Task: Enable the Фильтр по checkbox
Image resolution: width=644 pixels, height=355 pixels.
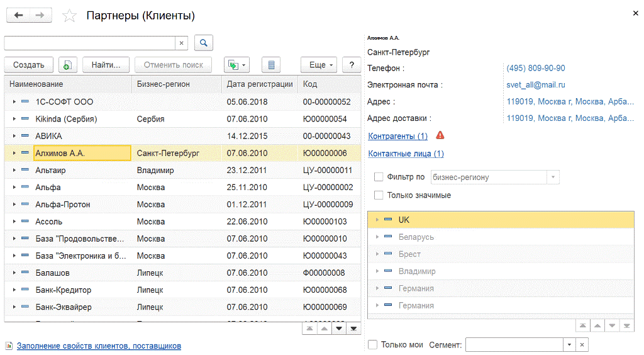Action: point(379,177)
